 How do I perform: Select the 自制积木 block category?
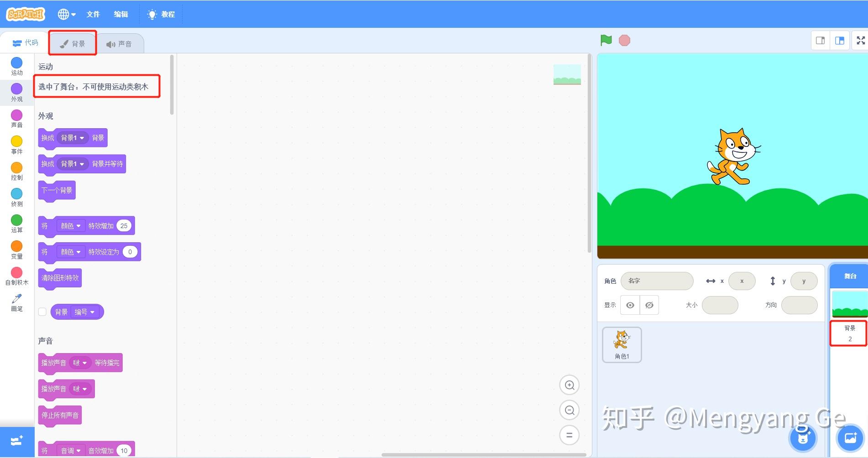17,276
